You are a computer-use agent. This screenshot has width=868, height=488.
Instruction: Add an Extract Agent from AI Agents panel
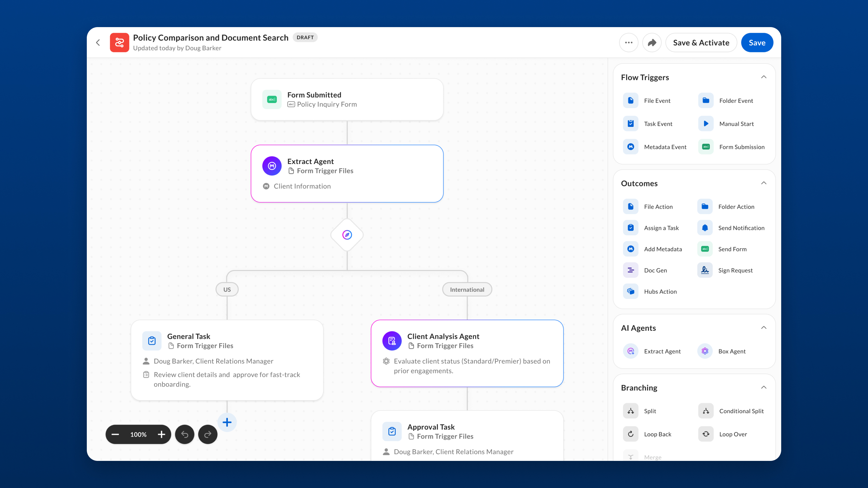pyautogui.click(x=630, y=351)
